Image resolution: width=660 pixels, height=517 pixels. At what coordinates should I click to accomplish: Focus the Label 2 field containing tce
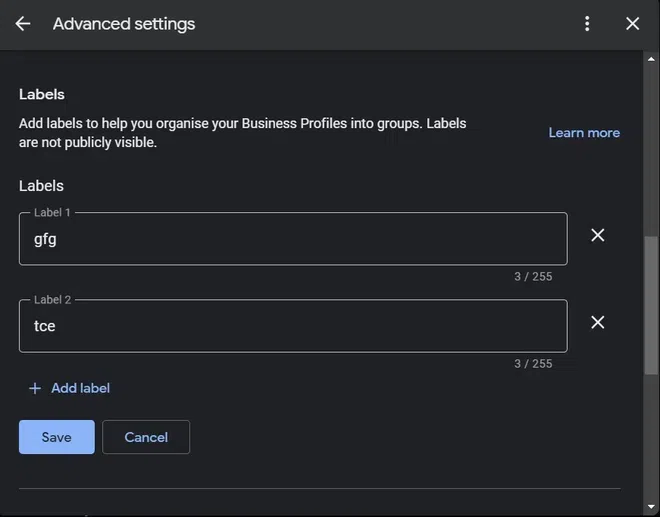[x=293, y=327]
